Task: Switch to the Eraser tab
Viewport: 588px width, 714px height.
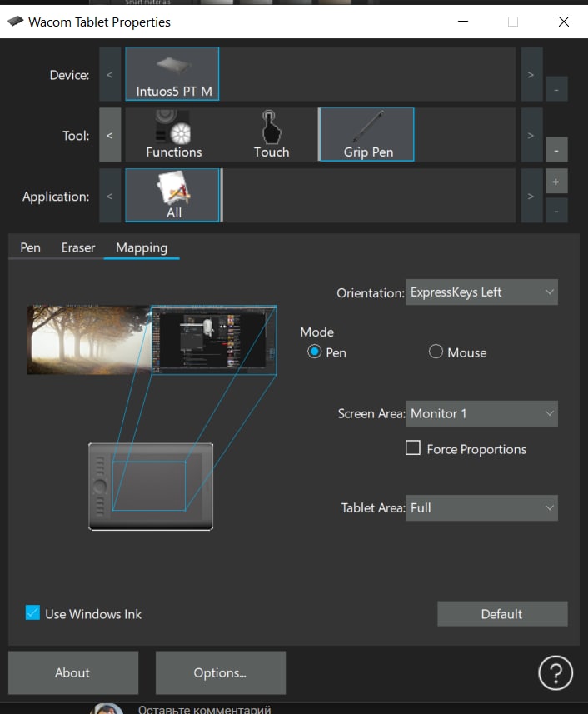Action: pos(78,247)
